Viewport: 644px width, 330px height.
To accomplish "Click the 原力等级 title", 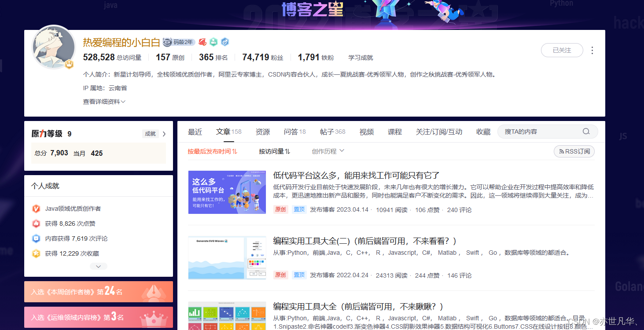I will 47,134.
